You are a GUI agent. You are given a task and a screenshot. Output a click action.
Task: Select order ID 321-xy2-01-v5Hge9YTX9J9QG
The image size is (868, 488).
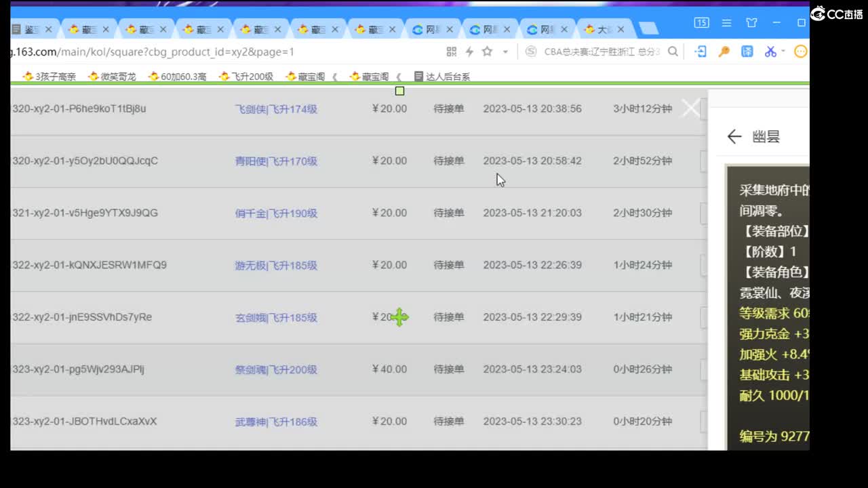click(85, 213)
